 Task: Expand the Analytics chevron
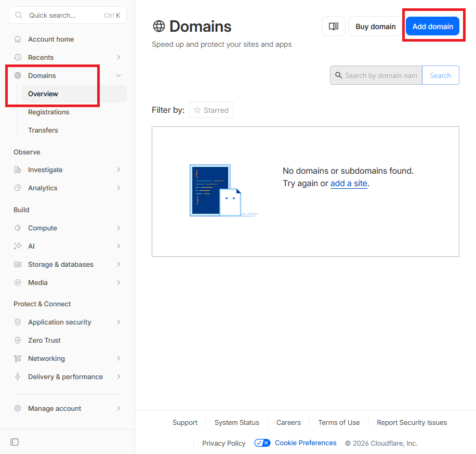[x=118, y=188]
